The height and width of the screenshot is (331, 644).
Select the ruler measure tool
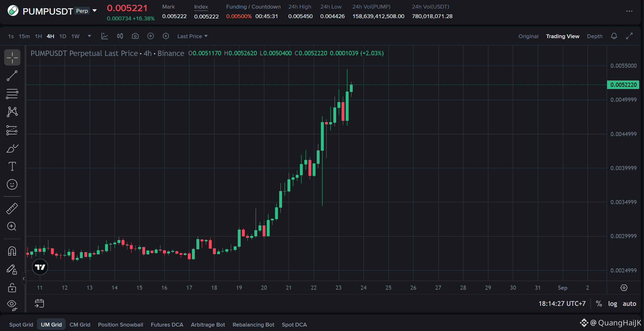[12, 209]
